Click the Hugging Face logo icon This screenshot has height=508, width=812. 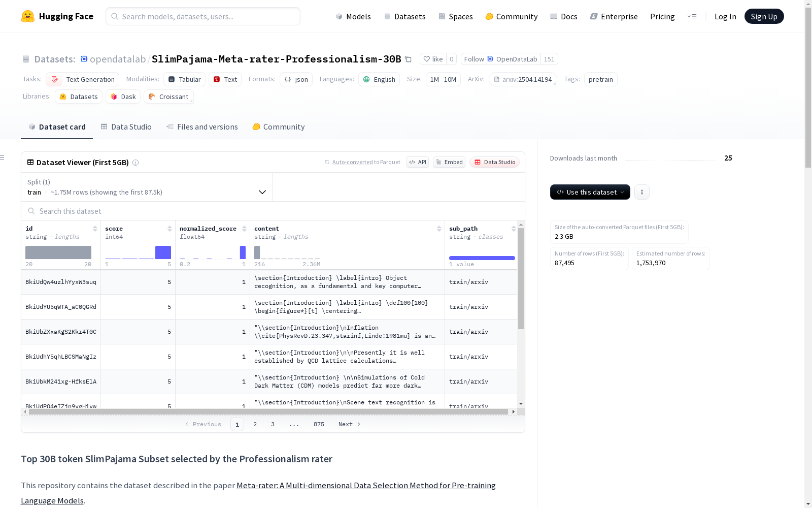[28, 16]
